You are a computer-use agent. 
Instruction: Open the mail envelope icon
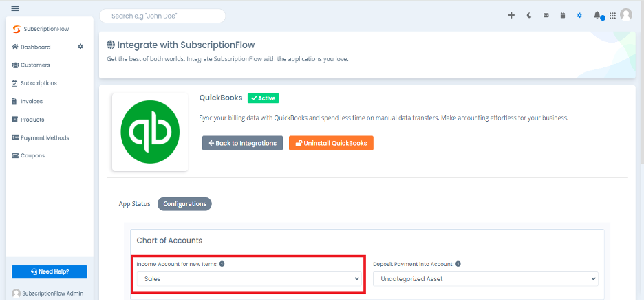pos(546,16)
